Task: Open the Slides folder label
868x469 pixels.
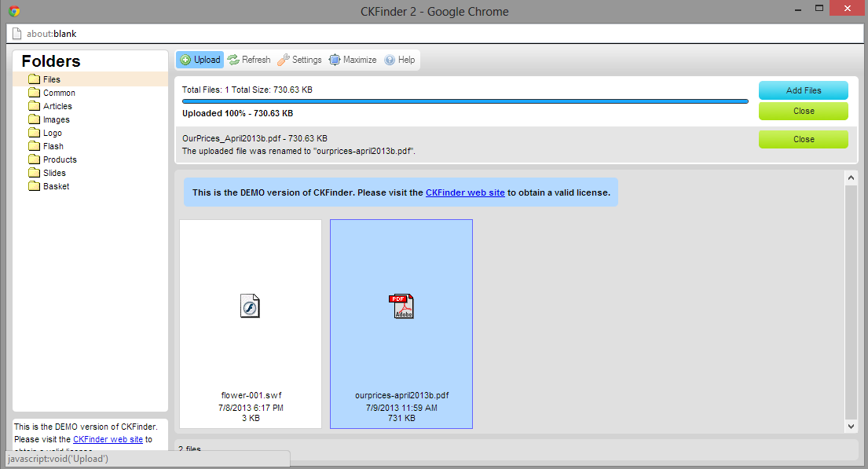Action: point(54,173)
